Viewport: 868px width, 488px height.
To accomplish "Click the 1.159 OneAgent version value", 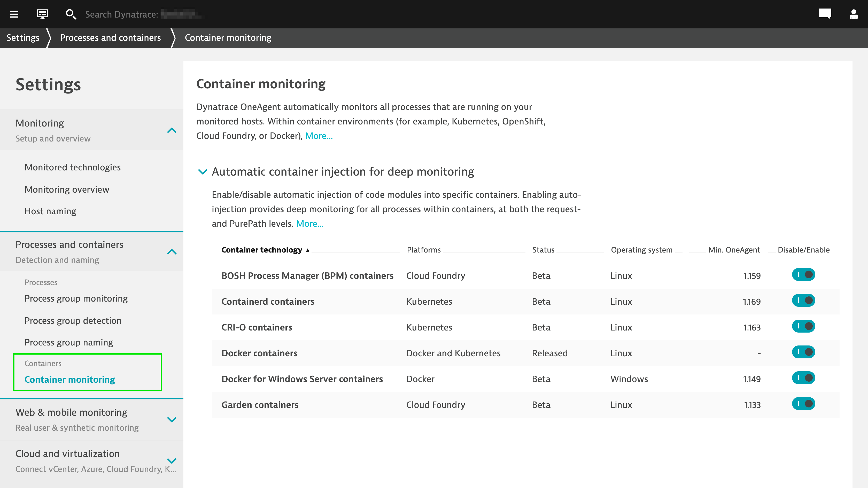I will click(x=752, y=276).
